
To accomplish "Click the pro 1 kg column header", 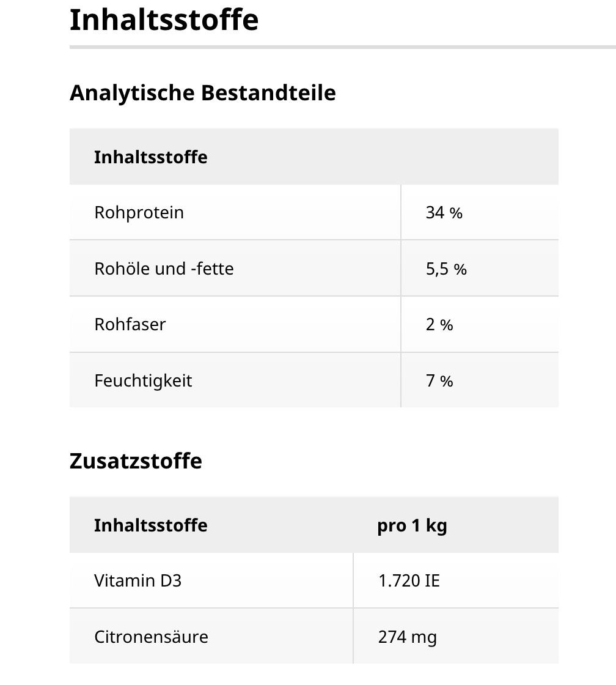I will 412,525.
